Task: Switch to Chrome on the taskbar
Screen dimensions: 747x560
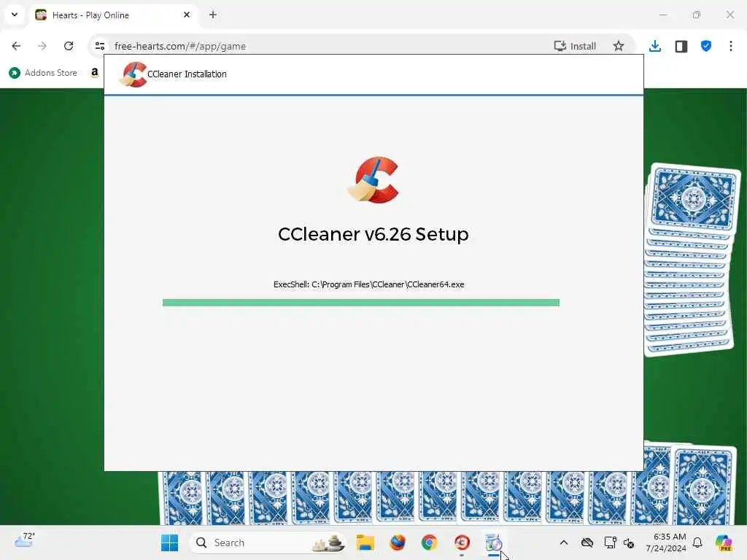Action: 429,542
